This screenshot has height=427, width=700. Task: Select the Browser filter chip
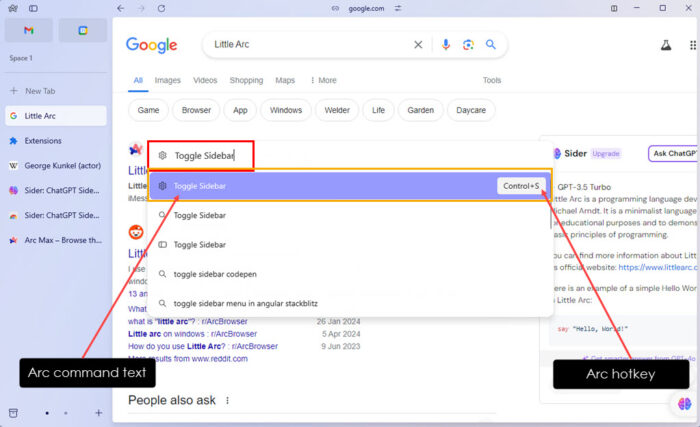(x=196, y=110)
